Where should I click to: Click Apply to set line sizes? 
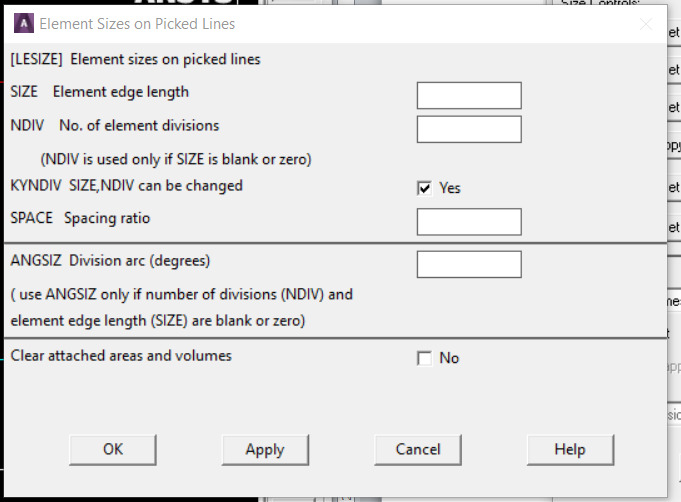[x=265, y=449]
